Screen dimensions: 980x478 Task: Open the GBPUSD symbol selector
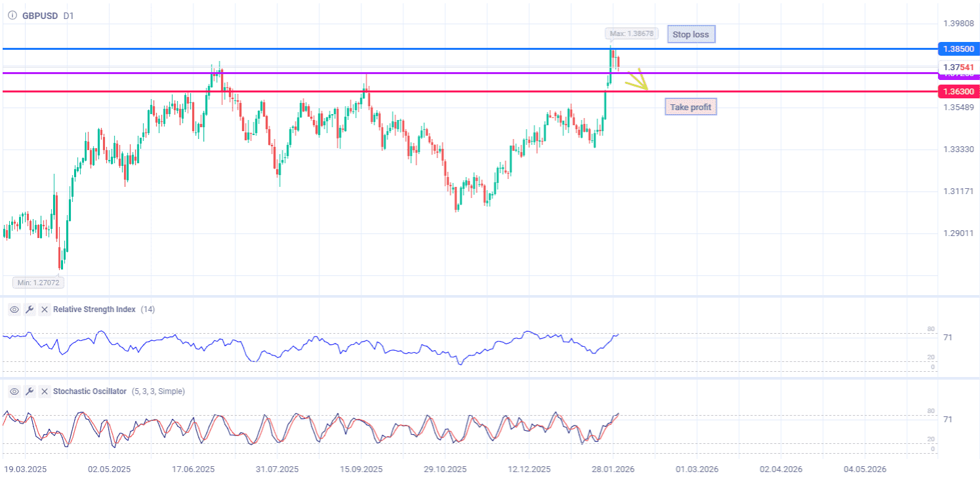39,15
